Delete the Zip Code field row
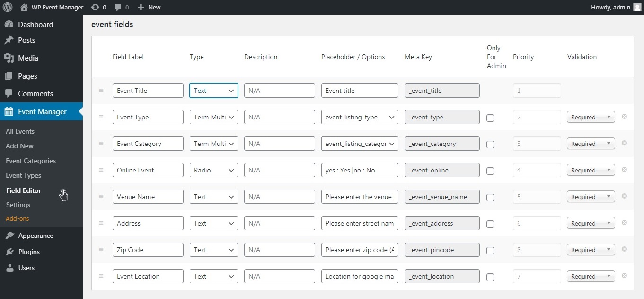The width and height of the screenshot is (644, 299). pyautogui.click(x=624, y=249)
